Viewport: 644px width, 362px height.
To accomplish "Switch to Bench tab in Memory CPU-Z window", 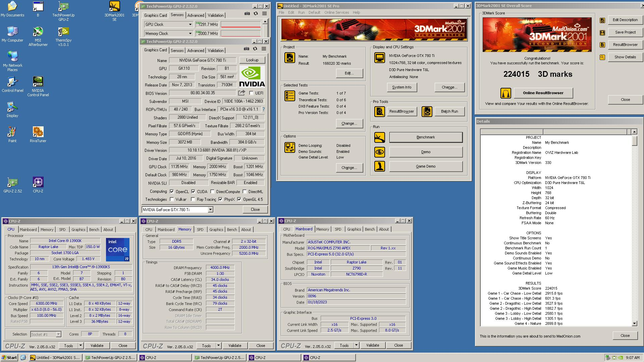I will pos(232,230).
